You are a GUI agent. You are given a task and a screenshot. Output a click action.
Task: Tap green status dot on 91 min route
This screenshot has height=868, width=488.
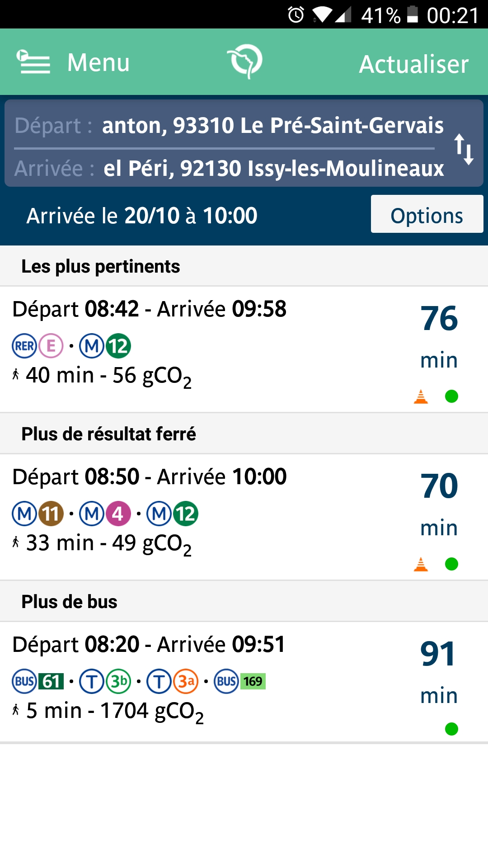point(451,729)
